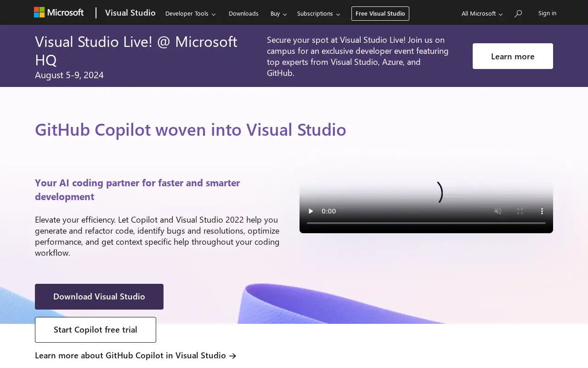Click 'Visual Studio Live! @ Microsoft HQ' heading
This screenshot has height=368, width=588.
pyautogui.click(x=136, y=51)
